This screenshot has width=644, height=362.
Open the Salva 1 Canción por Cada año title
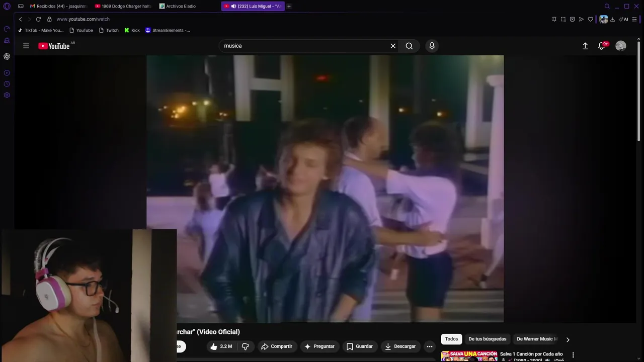tap(531, 354)
